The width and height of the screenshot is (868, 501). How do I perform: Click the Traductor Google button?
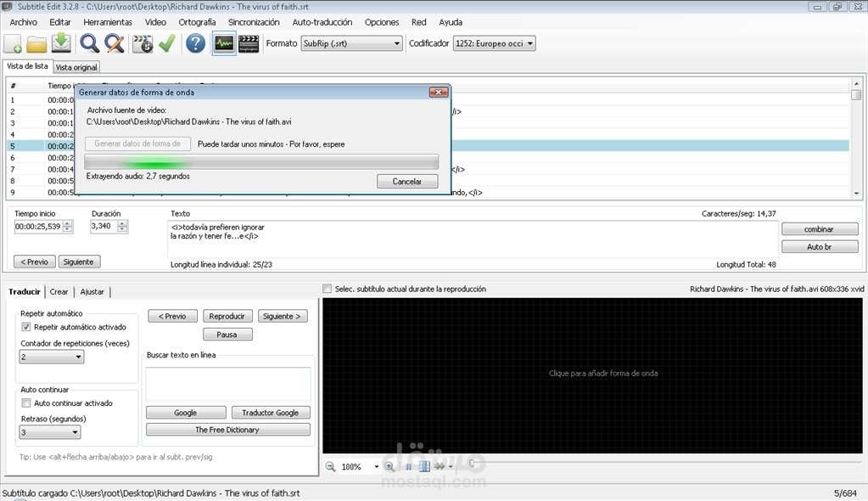270,413
